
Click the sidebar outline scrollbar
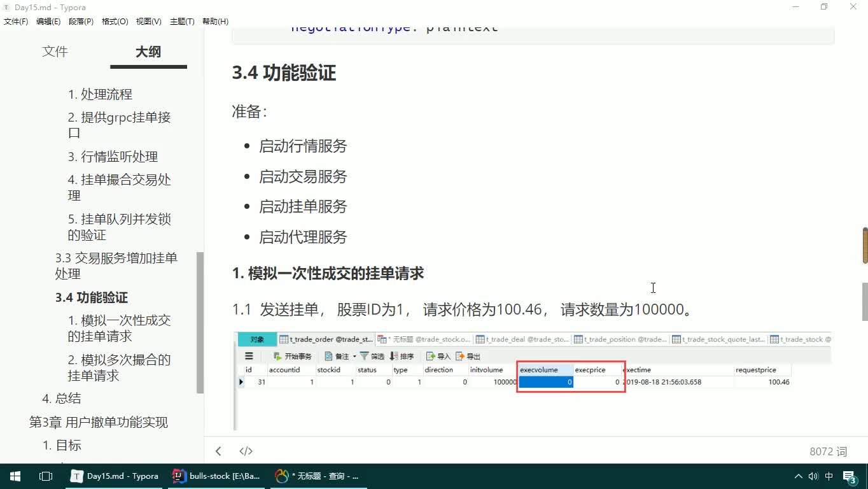coord(200,323)
